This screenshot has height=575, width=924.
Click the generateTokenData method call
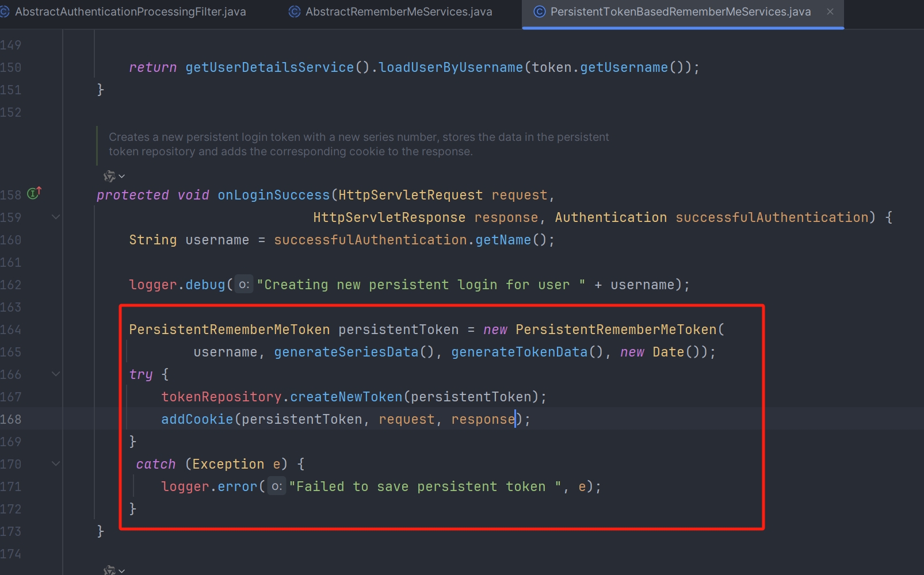click(x=519, y=352)
